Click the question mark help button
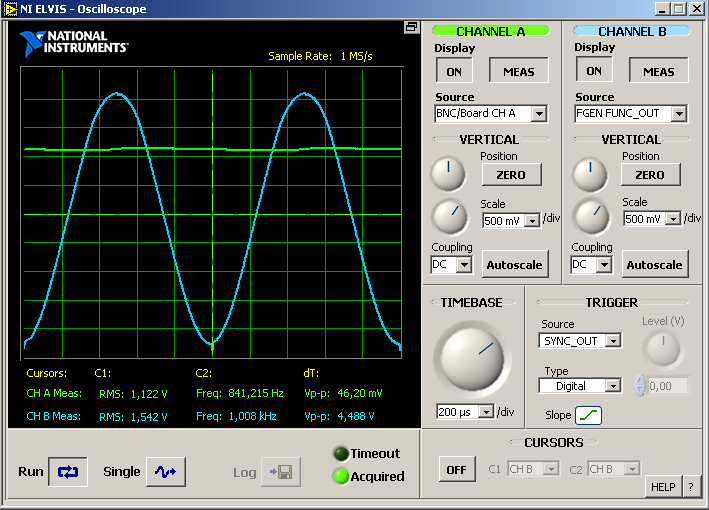Screen dimensions: 709x510 pos(691,487)
